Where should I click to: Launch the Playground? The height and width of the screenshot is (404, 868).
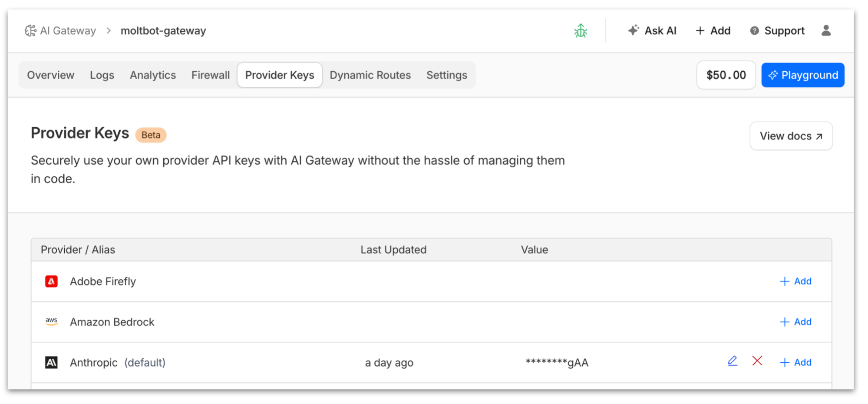802,75
